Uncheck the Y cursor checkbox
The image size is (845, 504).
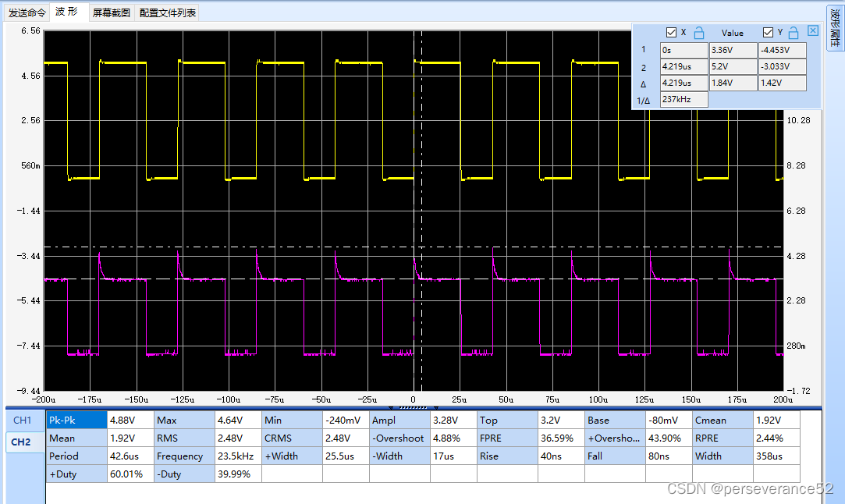coord(768,33)
